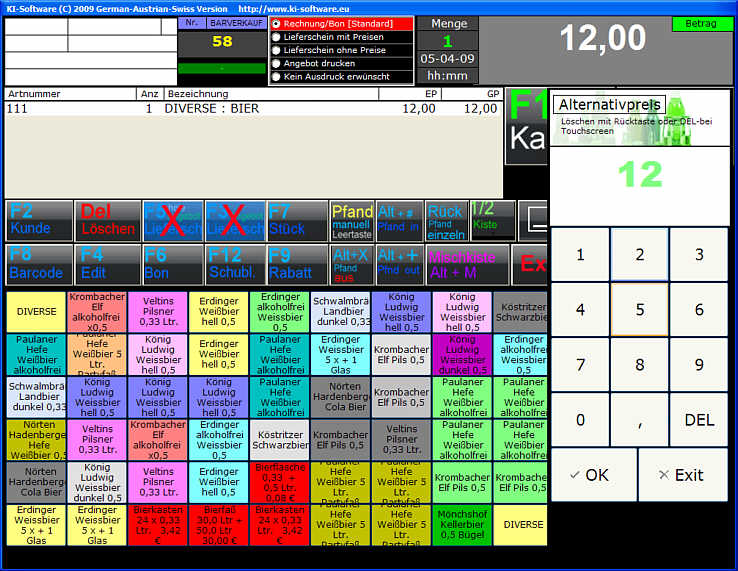
Task: Click green Erdinger alkoholfrei Weissbier 0,5 product
Action: [x=280, y=312]
